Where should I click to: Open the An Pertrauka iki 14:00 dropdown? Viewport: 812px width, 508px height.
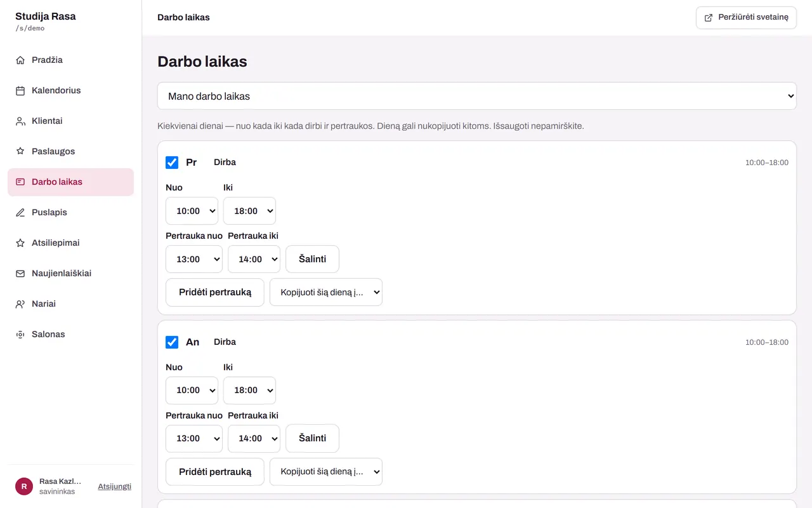[x=254, y=439]
